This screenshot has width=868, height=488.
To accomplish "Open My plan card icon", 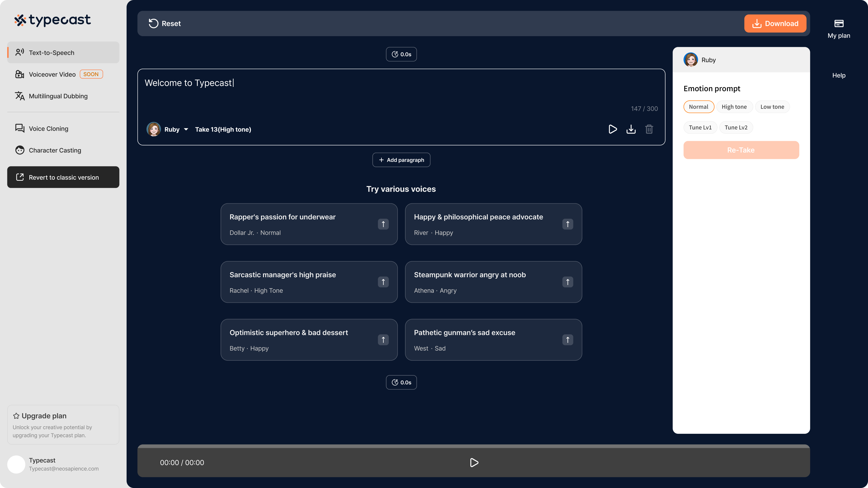I will [x=839, y=24].
